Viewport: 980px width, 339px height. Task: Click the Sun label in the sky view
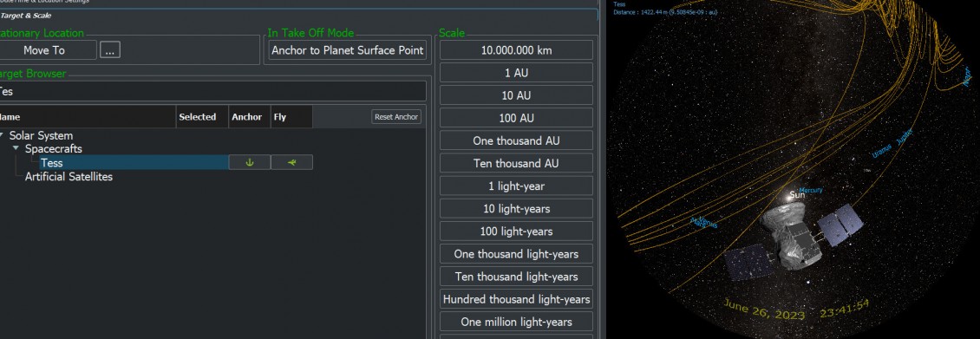pos(798,195)
